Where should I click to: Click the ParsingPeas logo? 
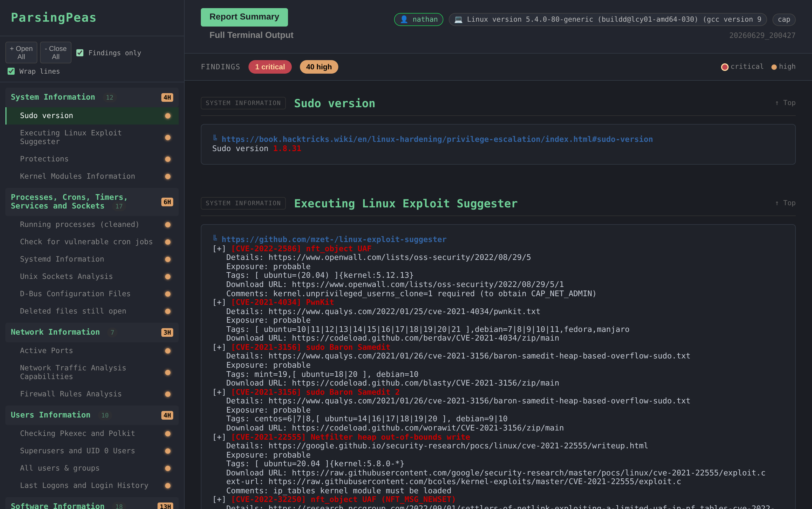[54, 18]
